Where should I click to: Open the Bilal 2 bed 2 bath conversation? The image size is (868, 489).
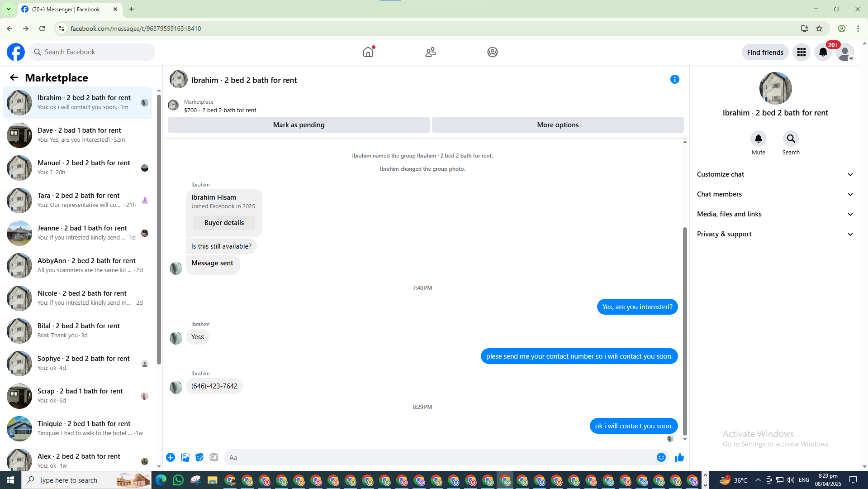[78, 331]
